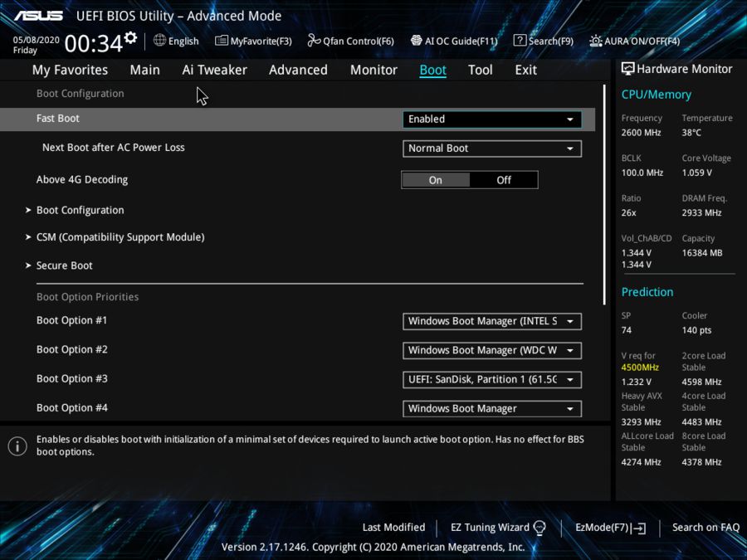Viewport: 747px width, 560px height.
Task: Turn Above 4G Decoding On
Action: click(436, 180)
